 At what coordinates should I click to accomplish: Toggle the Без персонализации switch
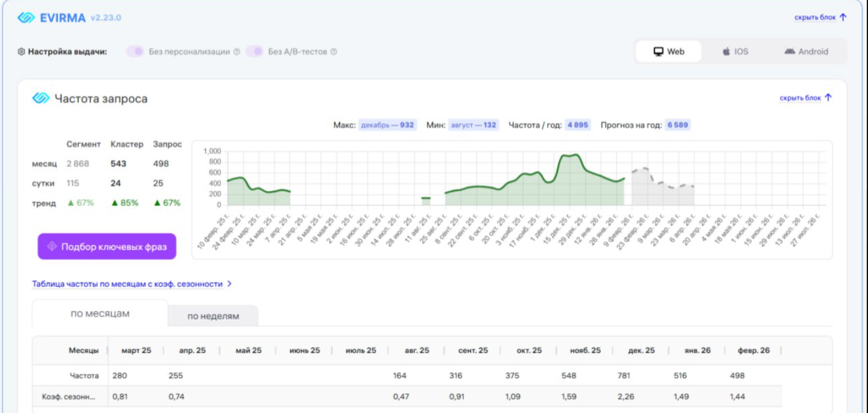coord(135,52)
